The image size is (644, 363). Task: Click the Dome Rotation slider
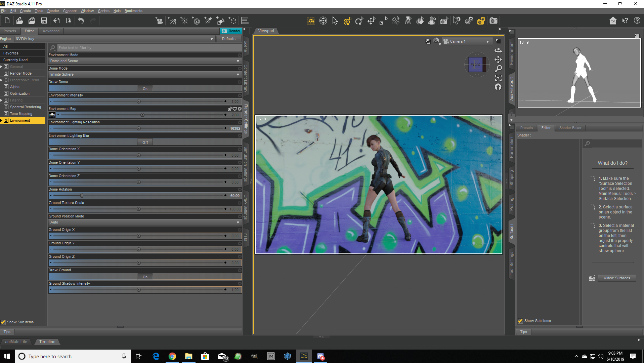pos(138,196)
